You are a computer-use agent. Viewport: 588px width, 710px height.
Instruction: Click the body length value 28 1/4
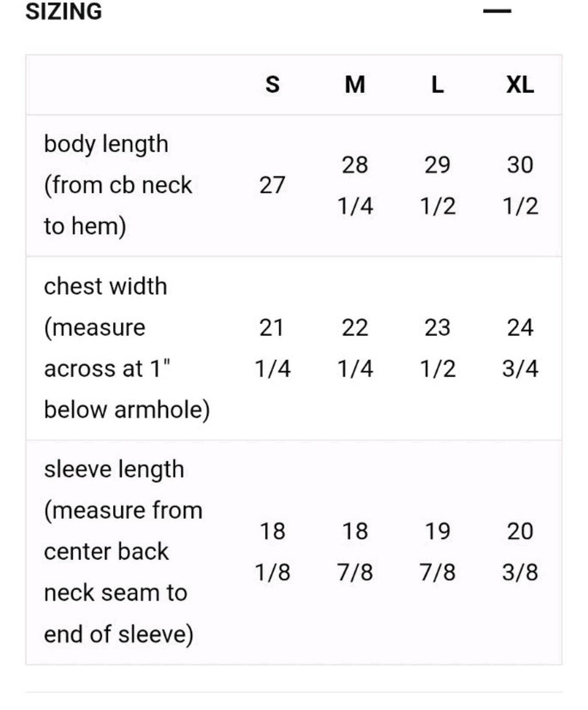point(355,185)
